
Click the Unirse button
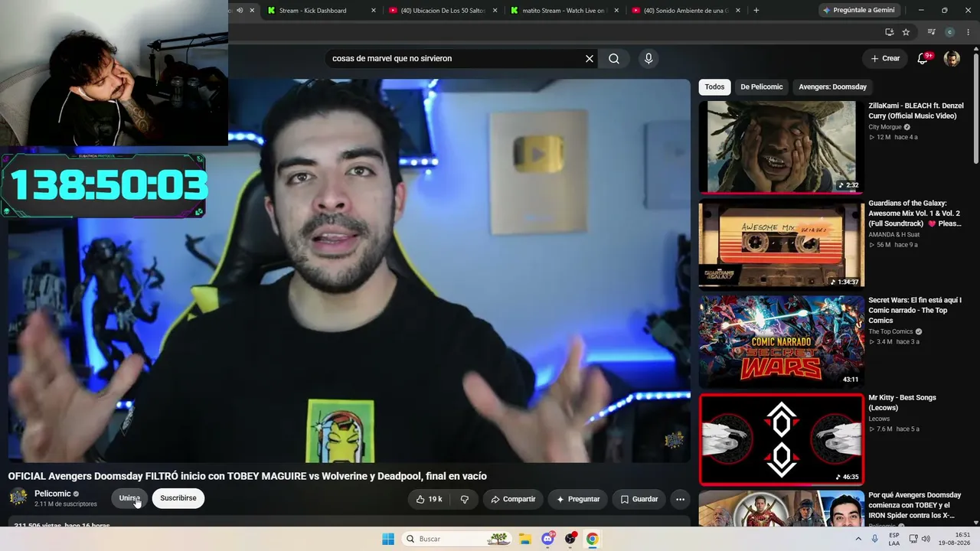(x=129, y=498)
